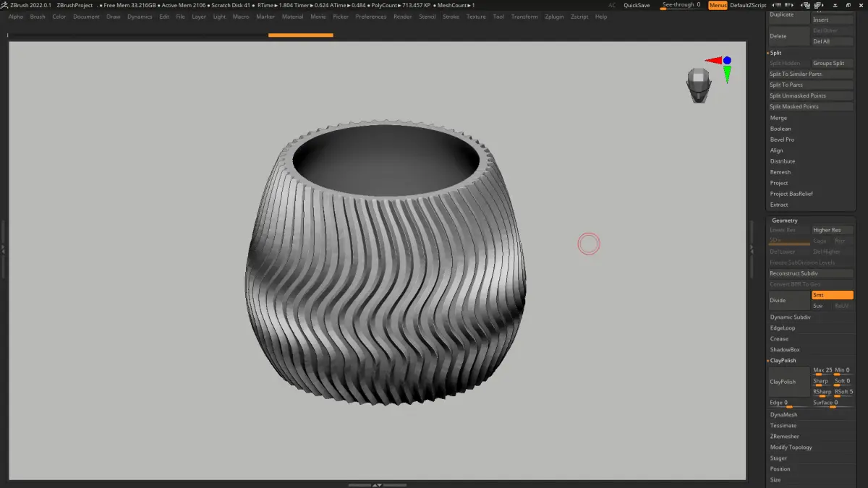Viewport: 868px width, 488px height.
Task: Open the Alpha menu
Action: (16, 17)
